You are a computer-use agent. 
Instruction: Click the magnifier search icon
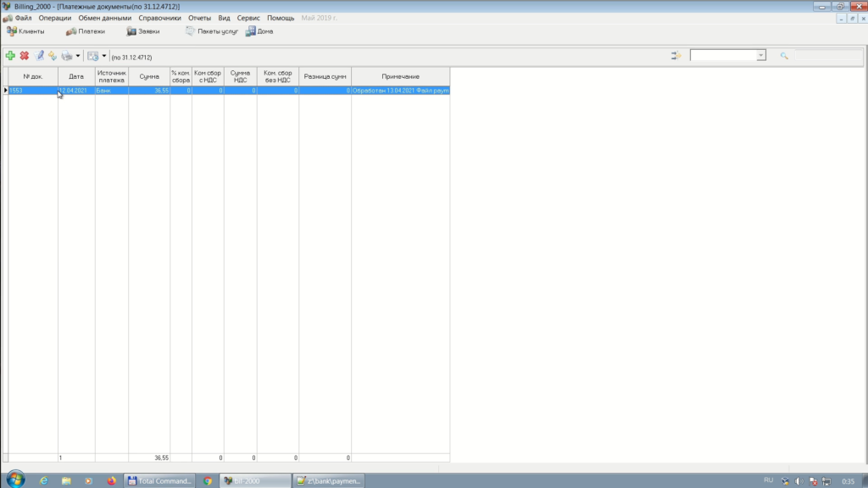(784, 56)
